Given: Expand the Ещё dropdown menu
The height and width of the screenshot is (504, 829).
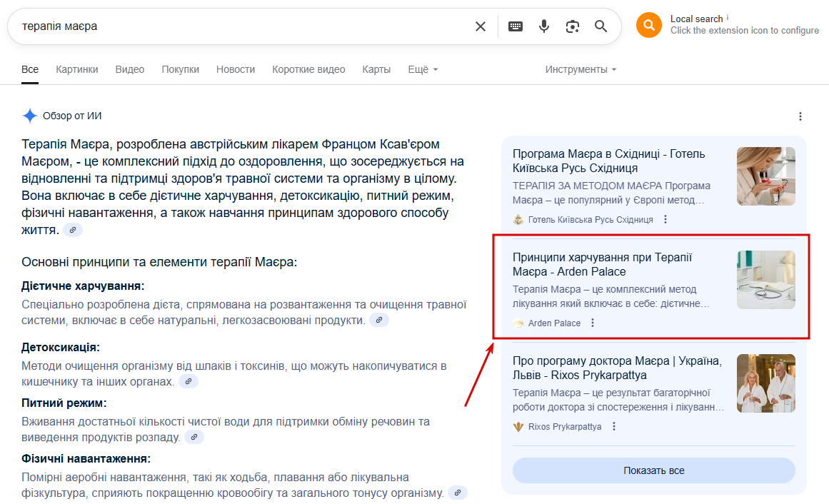Looking at the screenshot, I should [423, 69].
